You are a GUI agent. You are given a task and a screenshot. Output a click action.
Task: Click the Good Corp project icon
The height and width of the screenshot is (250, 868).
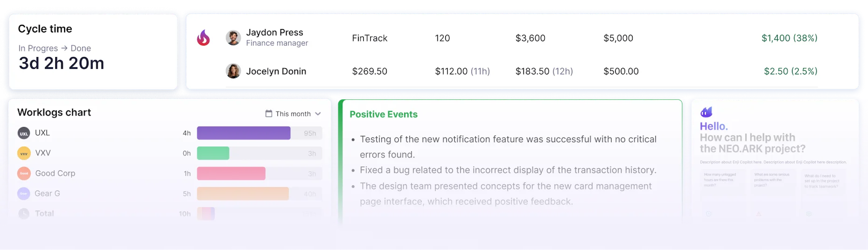24,173
